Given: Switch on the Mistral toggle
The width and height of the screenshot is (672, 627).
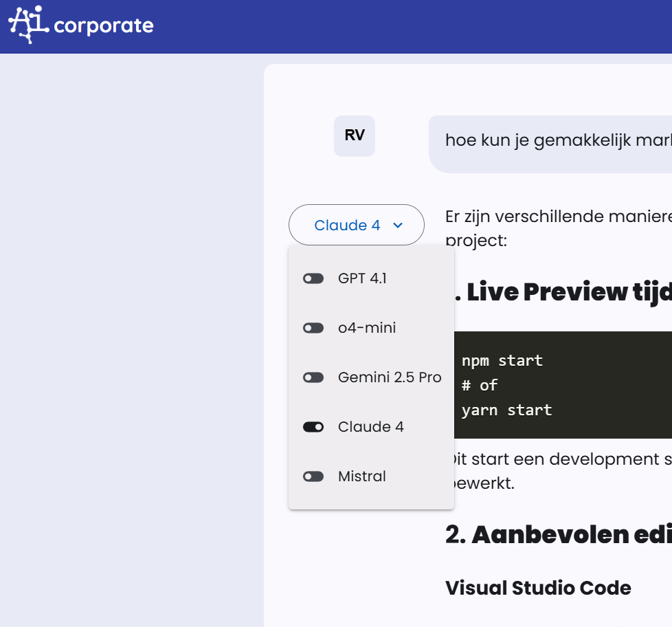Looking at the screenshot, I should 313,476.
